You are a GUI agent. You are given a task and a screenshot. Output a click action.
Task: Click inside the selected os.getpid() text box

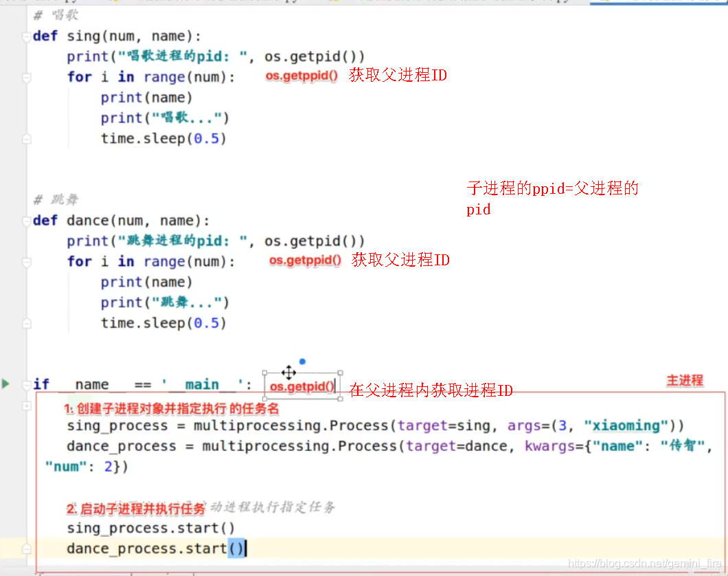point(302,386)
